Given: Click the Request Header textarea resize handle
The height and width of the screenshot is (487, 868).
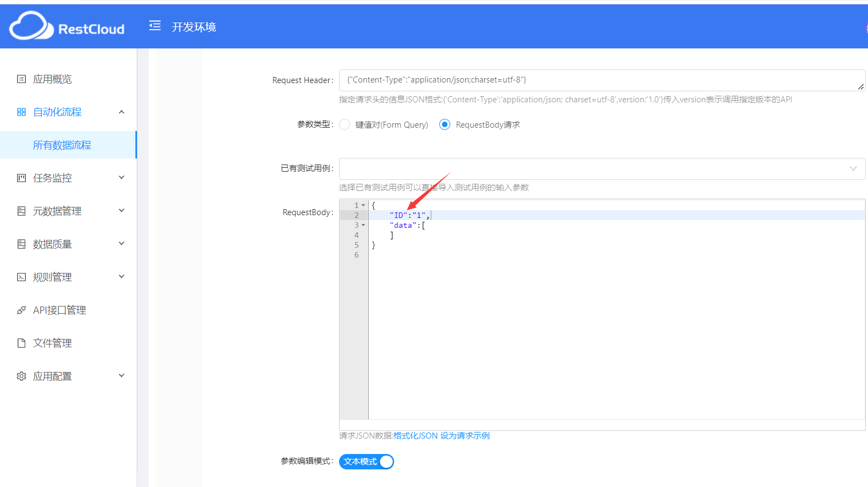Looking at the screenshot, I should tap(861, 87).
